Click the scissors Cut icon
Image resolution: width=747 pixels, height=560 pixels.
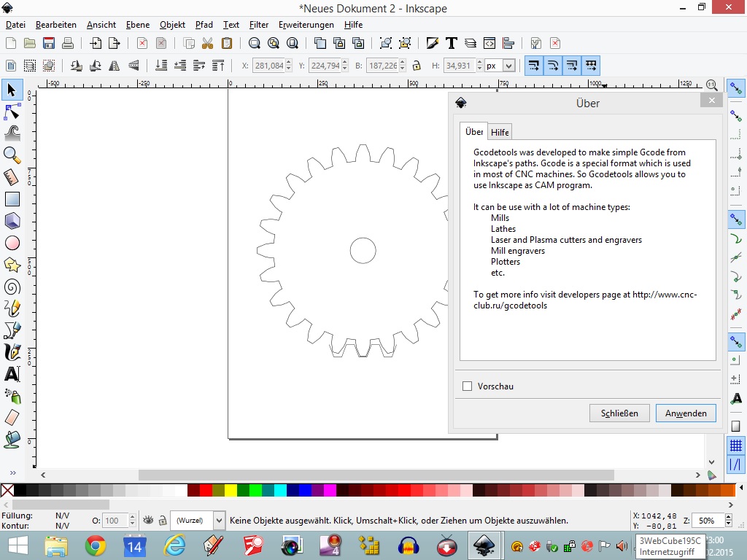pos(207,43)
